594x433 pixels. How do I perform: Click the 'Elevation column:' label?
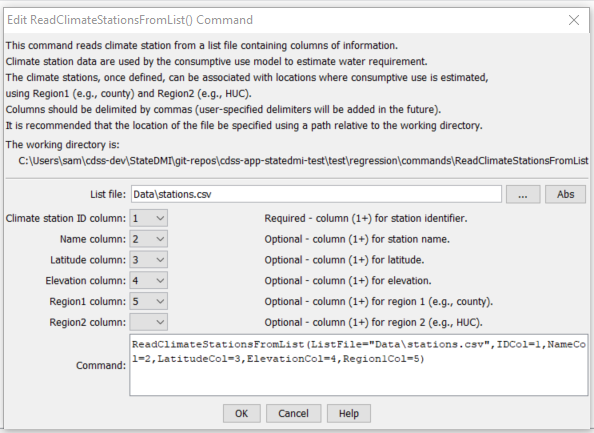coord(85,281)
